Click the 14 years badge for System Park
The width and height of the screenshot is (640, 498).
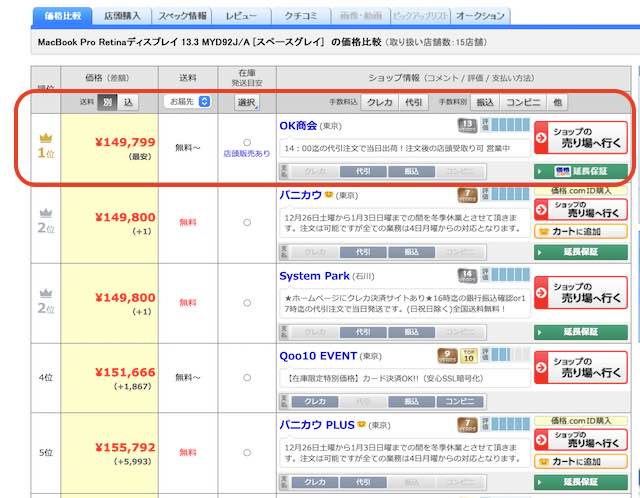click(x=467, y=276)
